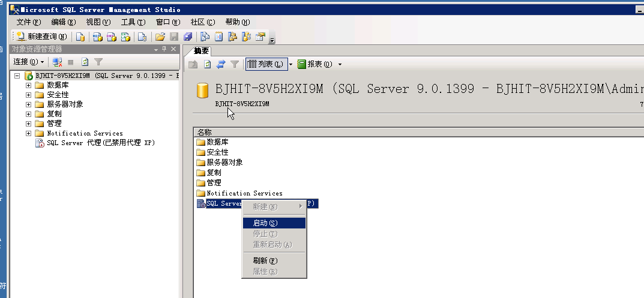Screen dimensions: 644x298
Task: Refresh the Object Explorer tree icon
Action: tap(85, 62)
